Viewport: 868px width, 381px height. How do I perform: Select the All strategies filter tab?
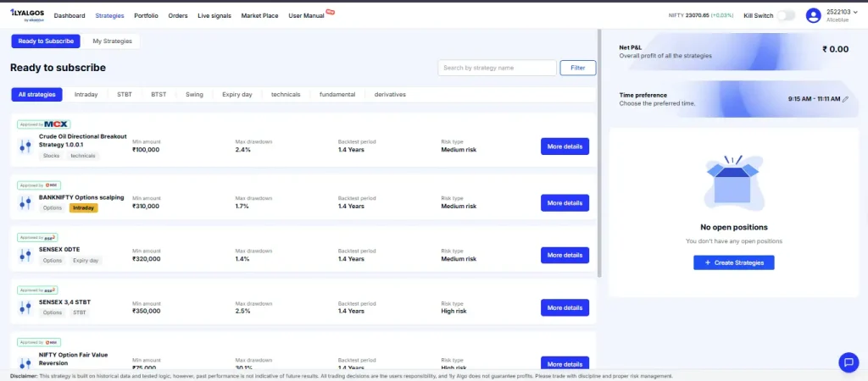pyautogui.click(x=37, y=95)
